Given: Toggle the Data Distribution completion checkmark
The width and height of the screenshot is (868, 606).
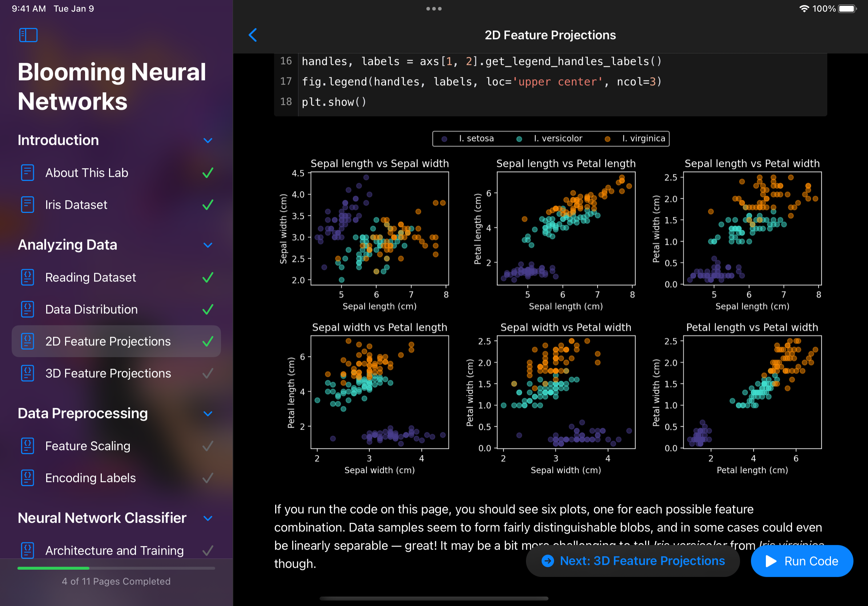Looking at the screenshot, I should pos(208,310).
